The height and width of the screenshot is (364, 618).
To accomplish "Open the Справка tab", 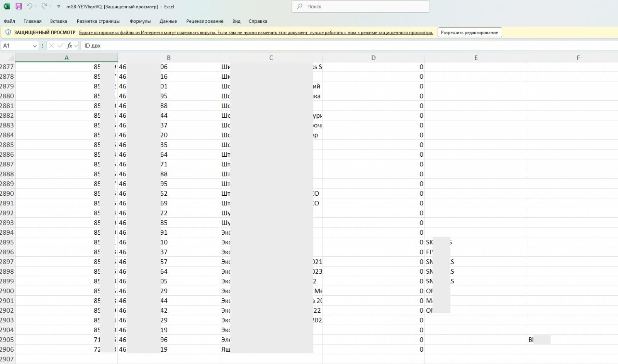I will (x=258, y=21).
